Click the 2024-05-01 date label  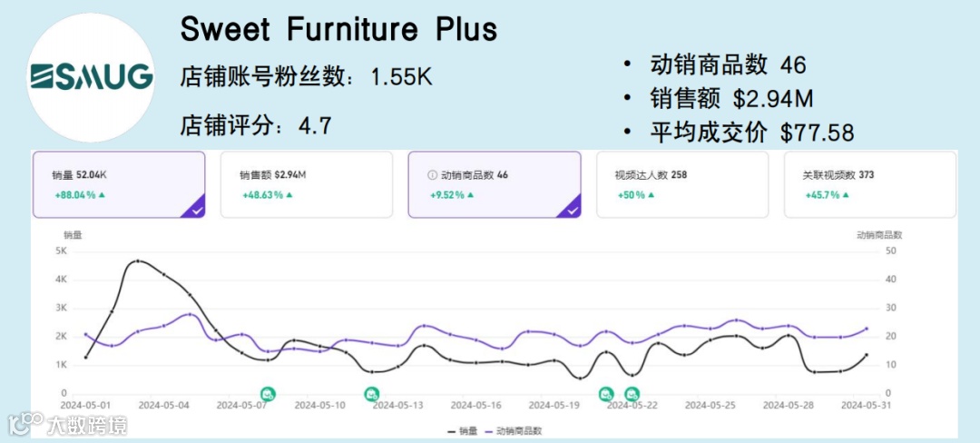86,404
